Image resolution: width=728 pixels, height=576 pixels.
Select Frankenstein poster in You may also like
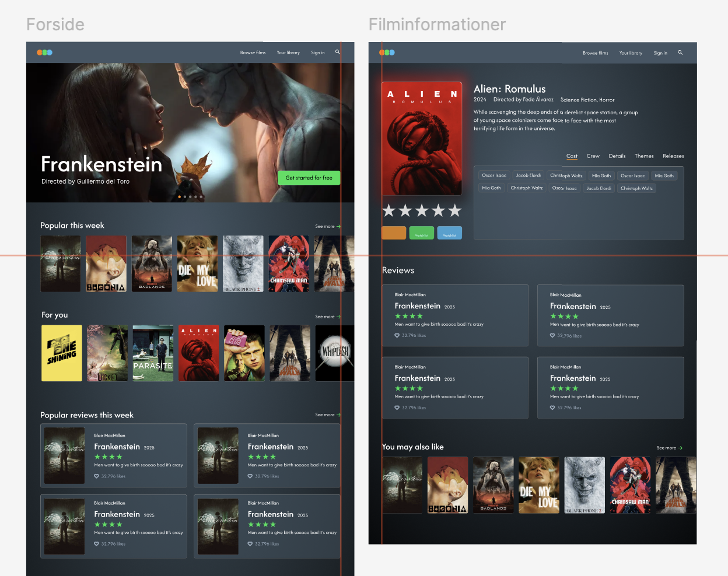tap(402, 485)
